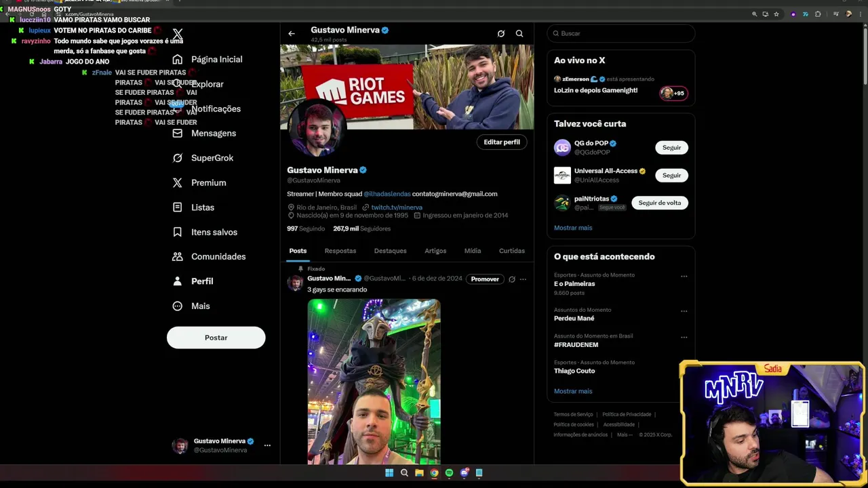Open more options on pinned post

523,279
